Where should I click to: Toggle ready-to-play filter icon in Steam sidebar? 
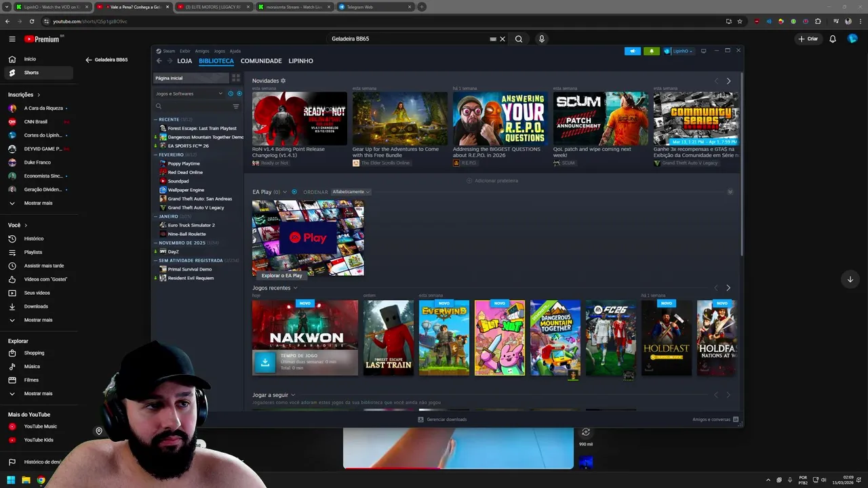(x=239, y=94)
